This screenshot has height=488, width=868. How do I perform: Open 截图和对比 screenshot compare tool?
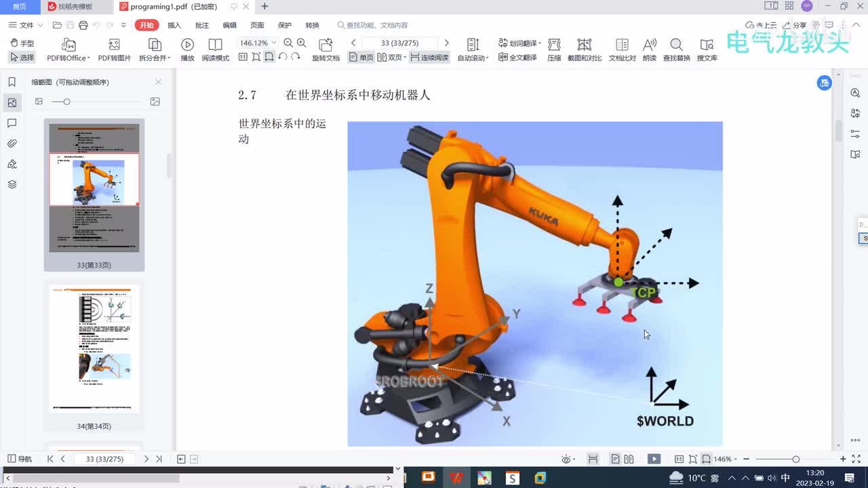(x=584, y=50)
